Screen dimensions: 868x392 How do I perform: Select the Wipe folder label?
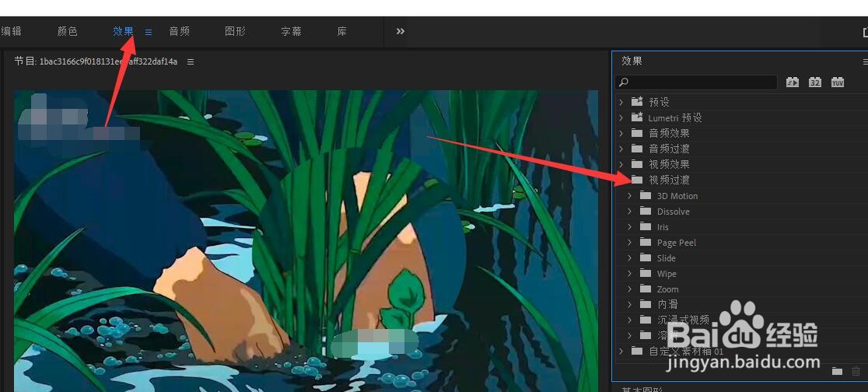point(667,274)
